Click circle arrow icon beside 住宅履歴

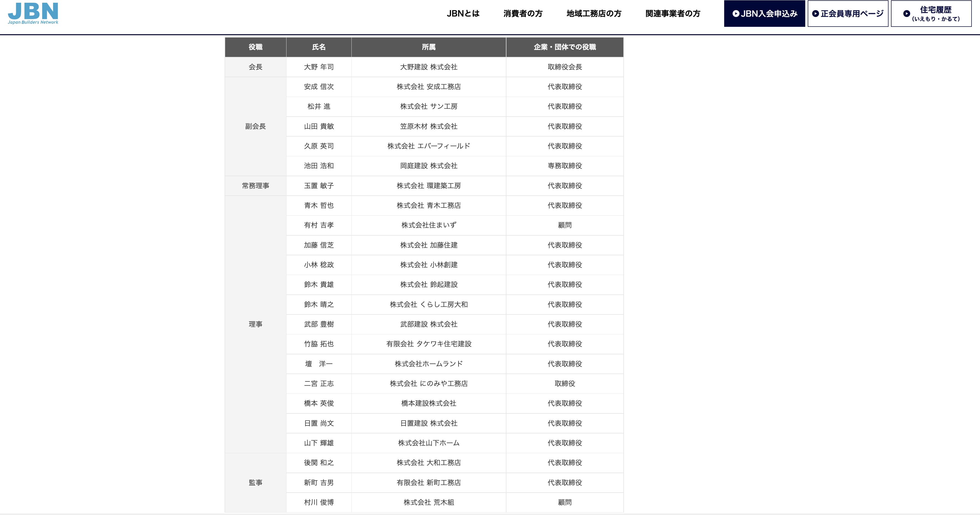907,14
